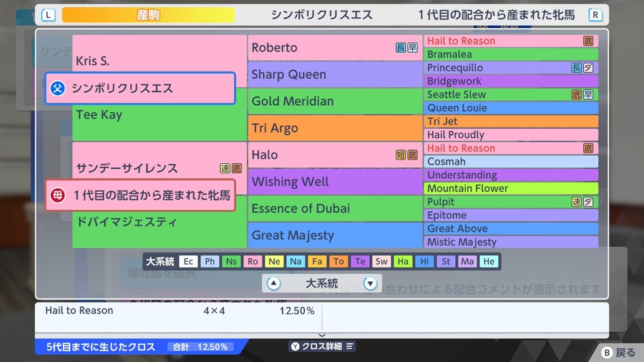Image resolution: width=644 pixels, height=362 pixels.
Task: Select the Understanding ancestor row
Action: [511, 175]
